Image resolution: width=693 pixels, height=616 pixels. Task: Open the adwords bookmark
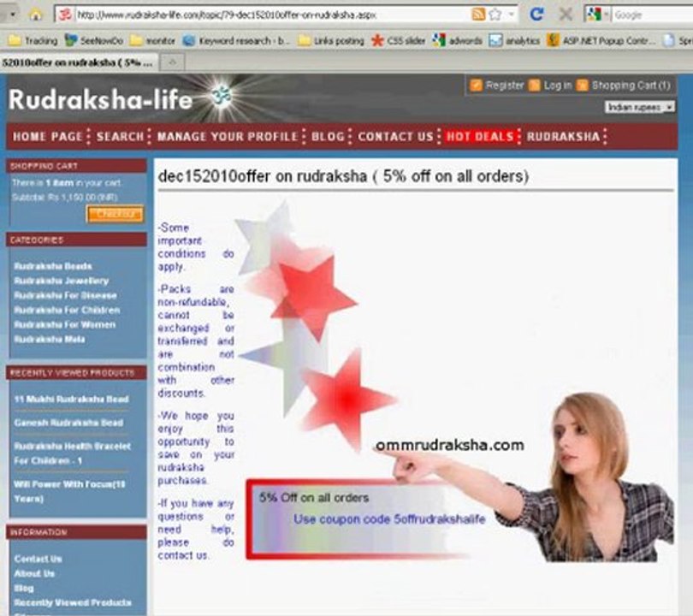pyautogui.click(x=458, y=41)
